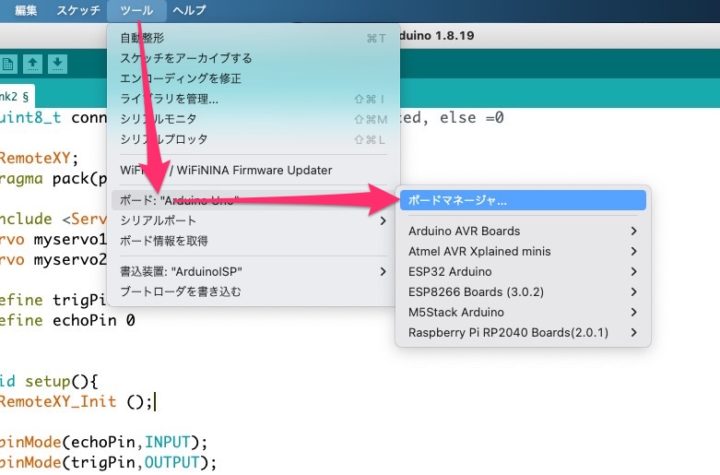Expand the Arduino AVR Boards submenu

pos(522,231)
